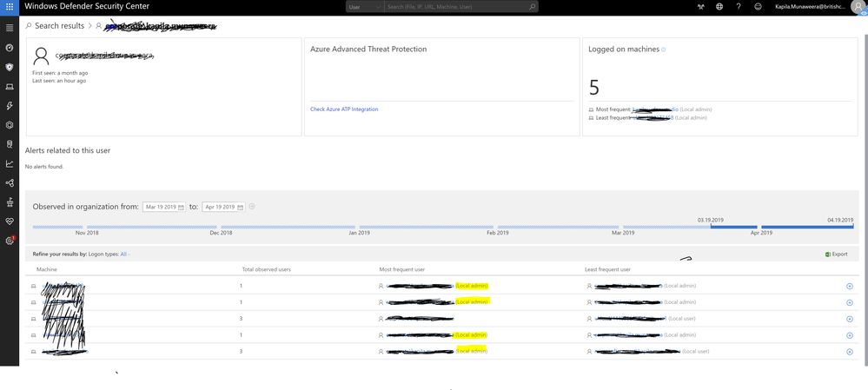Image resolution: width=868 pixels, height=390 pixels.
Task: Click the large 5 logged on machines count
Action: coord(594,88)
